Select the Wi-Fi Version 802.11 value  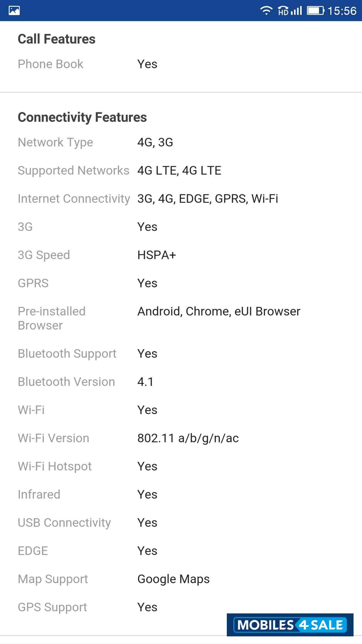coord(188,438)
